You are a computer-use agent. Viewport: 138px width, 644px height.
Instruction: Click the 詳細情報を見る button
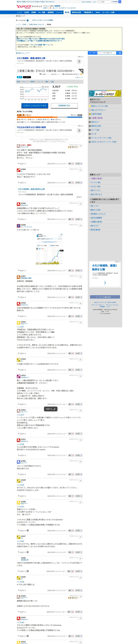pos(64,106)
